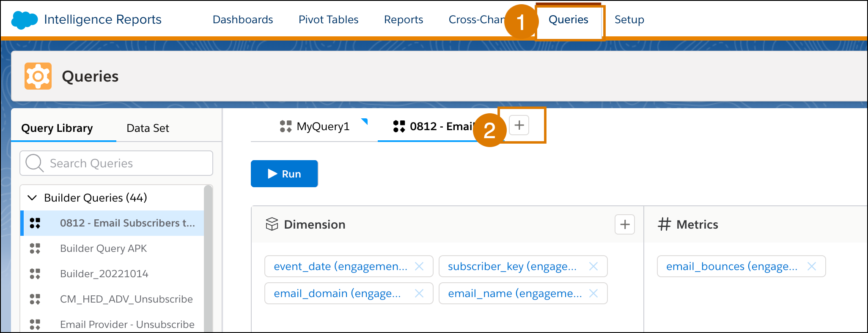
Task: Click the Salesforce cloud logo
Action: click(x=24, y=20)
